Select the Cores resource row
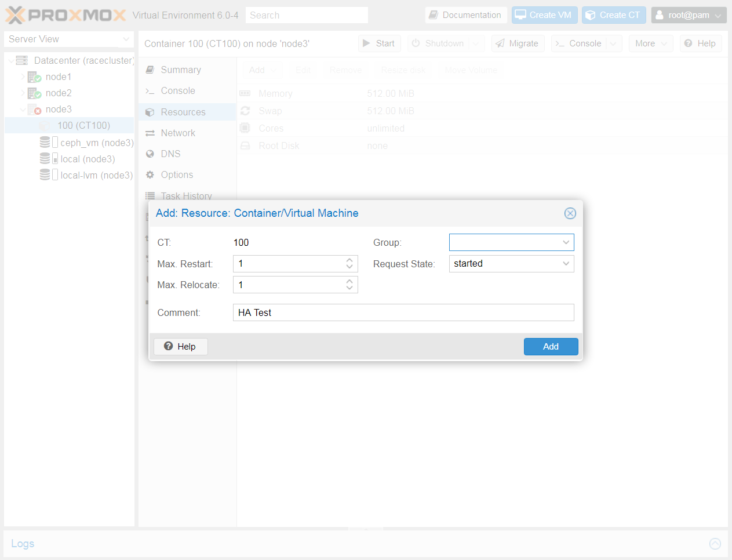The width and height of the screenshot is (732, 560). [x=482, y=128]
